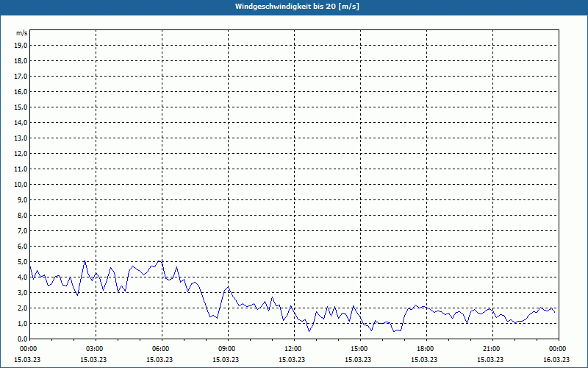Click the 17,0 y-axis label
Screen dimensions: 588x368
click(x=21, y=77)
